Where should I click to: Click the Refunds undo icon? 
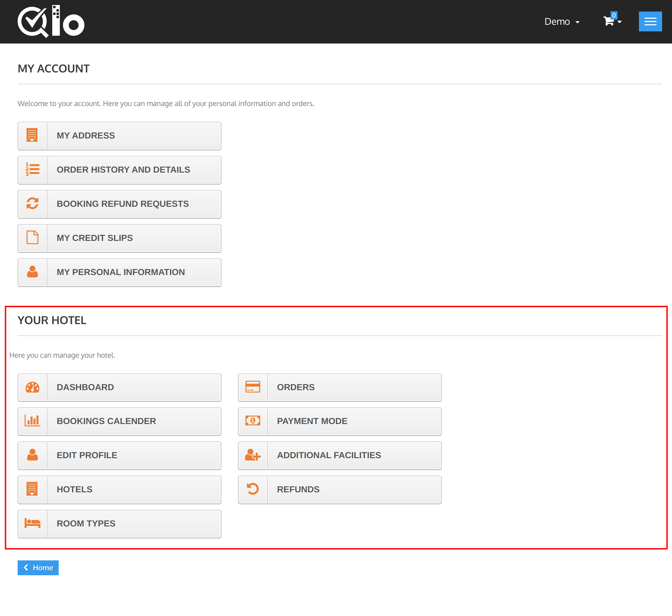(252, 489)
